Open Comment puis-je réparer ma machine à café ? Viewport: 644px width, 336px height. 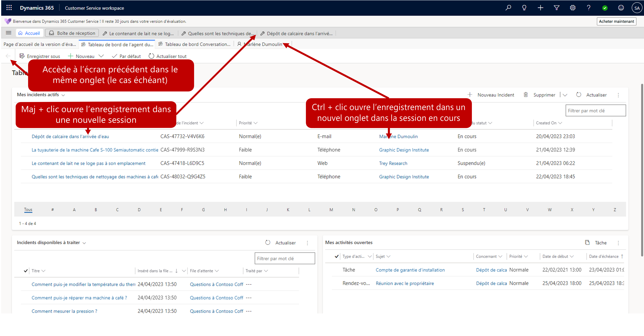point(79,298)
